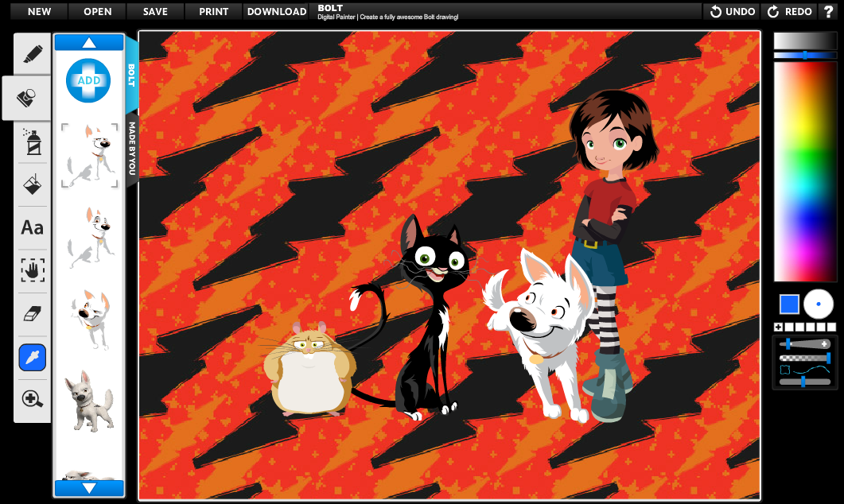The width and height of the screenshot is (844, 504).
Task: Click the second empty saved-color swatch
Action: pos(799,327)
